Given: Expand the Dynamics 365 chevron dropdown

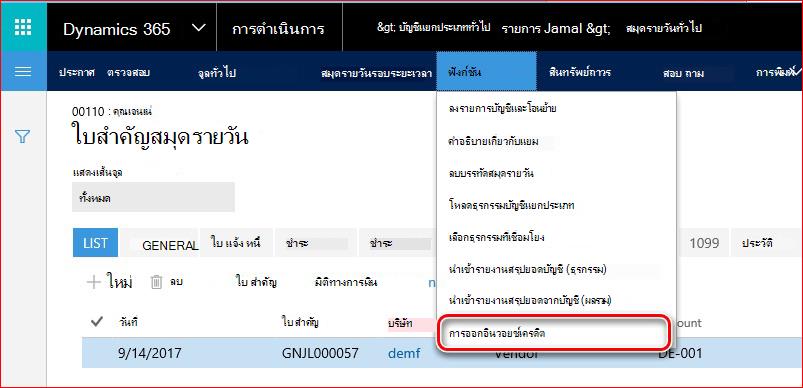Looking at the screenshot, I should pos(199,28).
